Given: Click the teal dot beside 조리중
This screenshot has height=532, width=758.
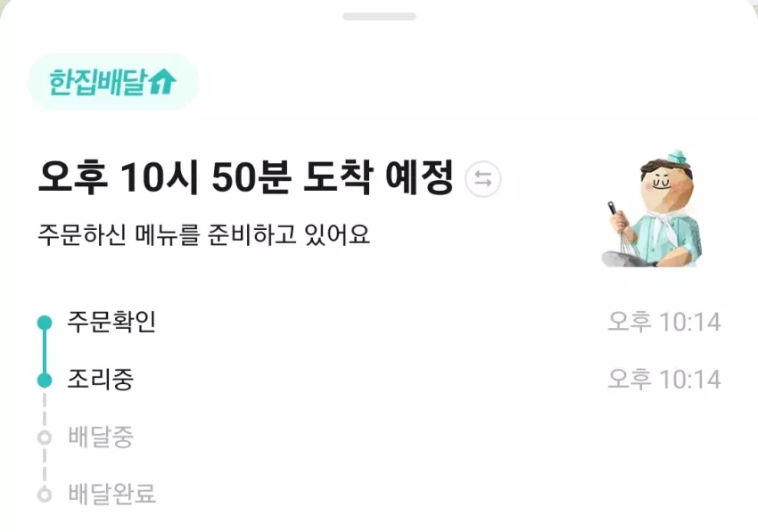Looking at the screenshot, I should [x=45, y=381].
